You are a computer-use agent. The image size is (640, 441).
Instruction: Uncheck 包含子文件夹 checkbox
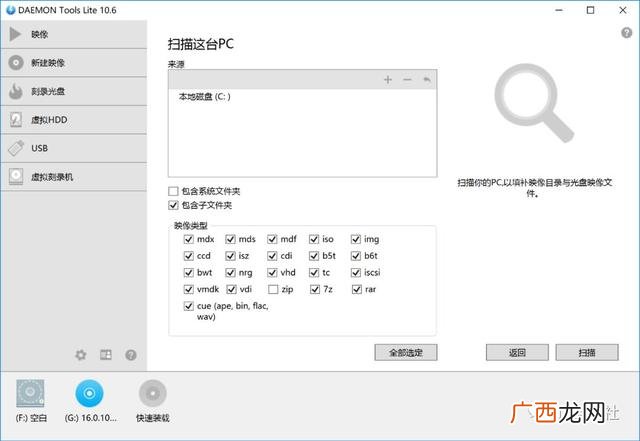pyautogui.click(x=173, y=205)
